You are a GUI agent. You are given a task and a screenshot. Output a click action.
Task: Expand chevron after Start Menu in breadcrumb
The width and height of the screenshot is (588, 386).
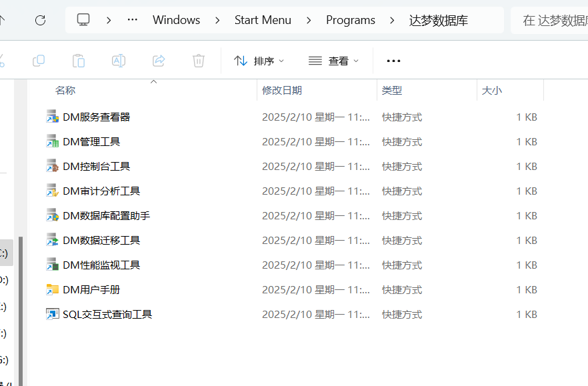309,20
